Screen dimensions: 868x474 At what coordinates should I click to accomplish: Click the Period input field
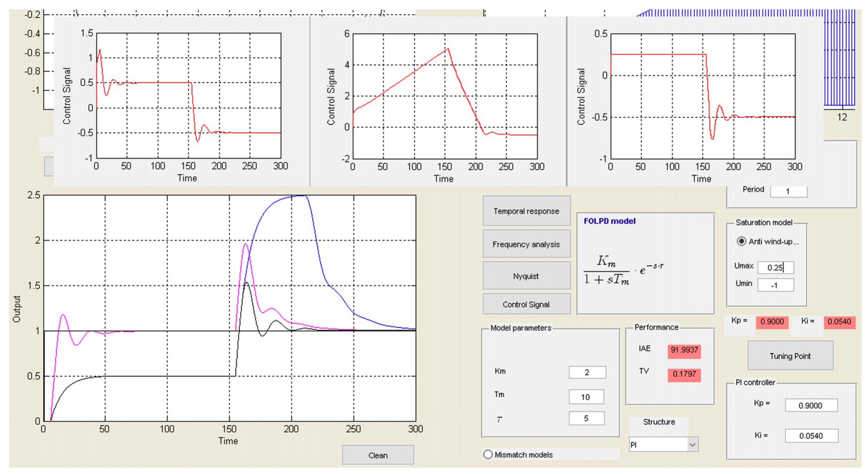788,191
